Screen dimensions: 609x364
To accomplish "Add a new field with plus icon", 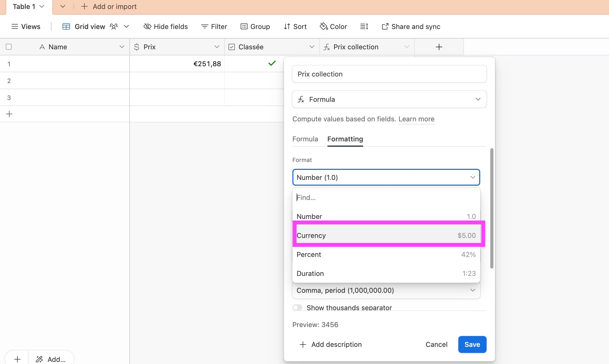I will coord(439,47).
